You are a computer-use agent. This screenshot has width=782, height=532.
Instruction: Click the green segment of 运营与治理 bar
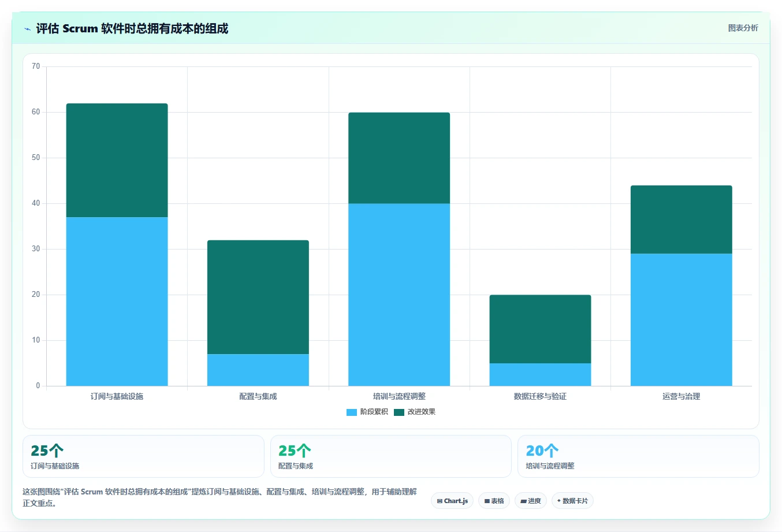click(x=682, y=220)
